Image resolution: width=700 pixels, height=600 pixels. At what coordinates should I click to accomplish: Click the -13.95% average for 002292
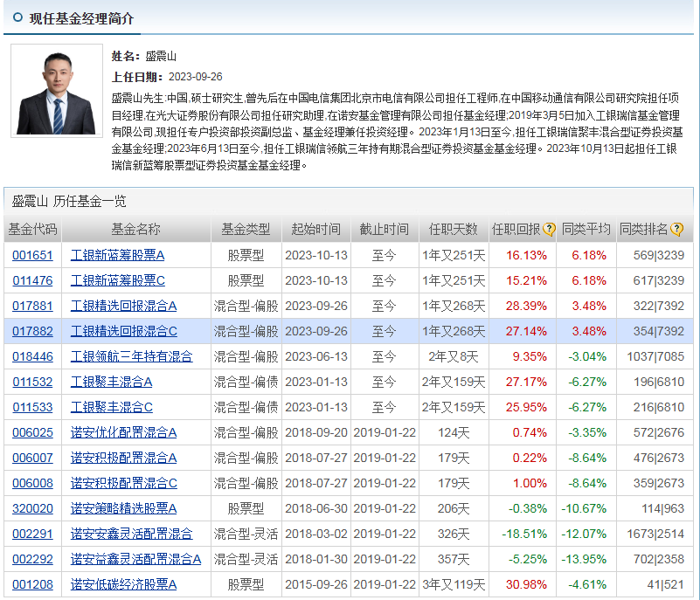coord(584,560)
